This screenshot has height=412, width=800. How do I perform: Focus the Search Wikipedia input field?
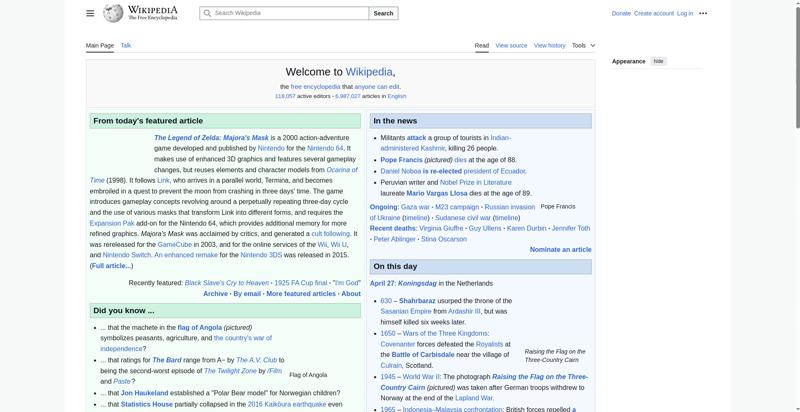pyautogui.click(x=284, y=13)
